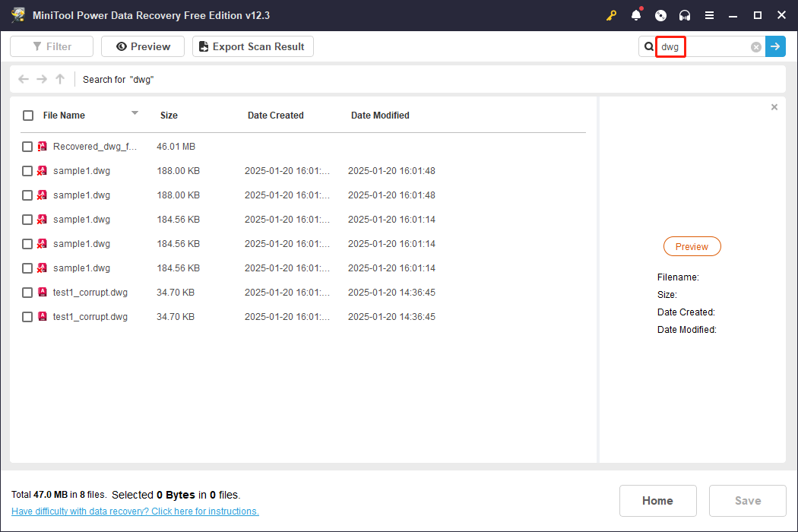Open the Bootable Media disc icon
The image size is (798, 532).
point(660,15)
